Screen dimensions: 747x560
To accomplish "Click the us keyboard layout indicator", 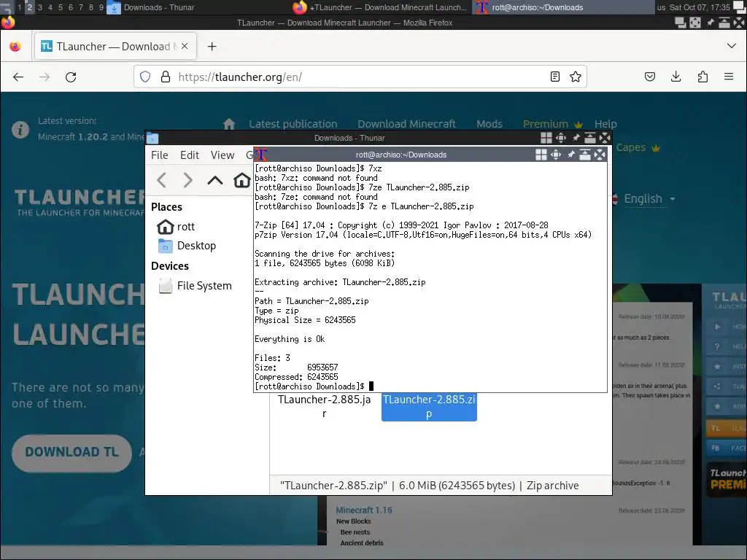I will point(661,7).
